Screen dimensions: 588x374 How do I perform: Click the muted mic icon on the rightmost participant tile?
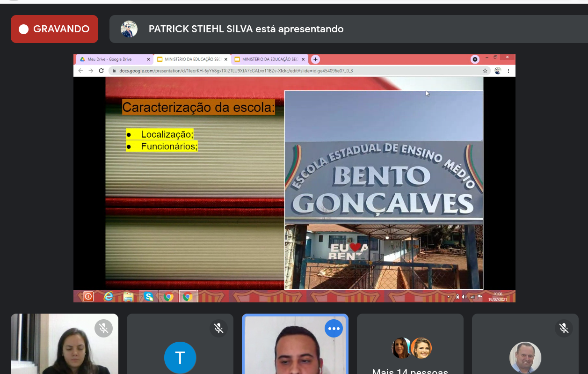[564, 329]
